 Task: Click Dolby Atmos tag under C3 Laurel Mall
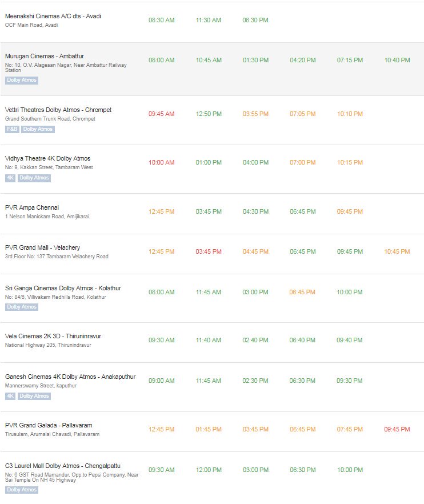(22, 490)
